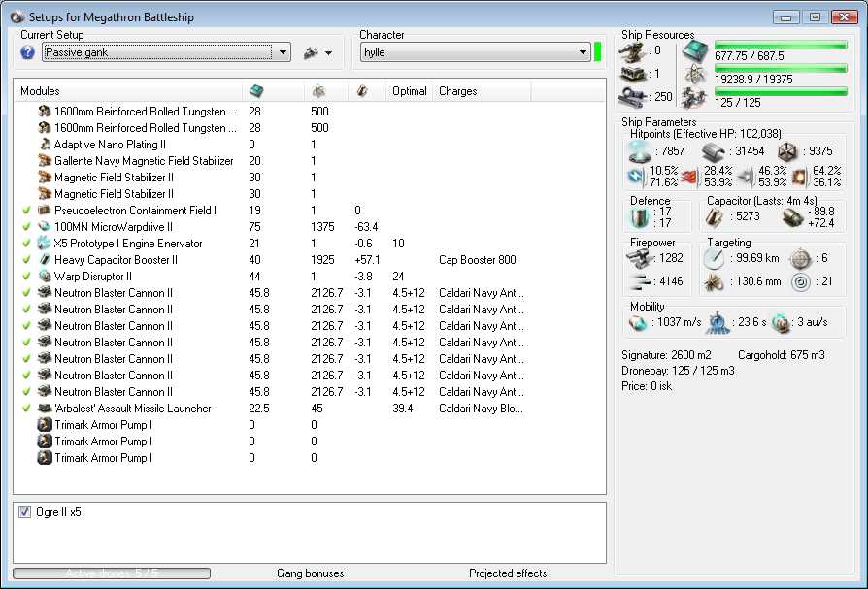Open the ship setup tools icon menu

click(311, 53)
